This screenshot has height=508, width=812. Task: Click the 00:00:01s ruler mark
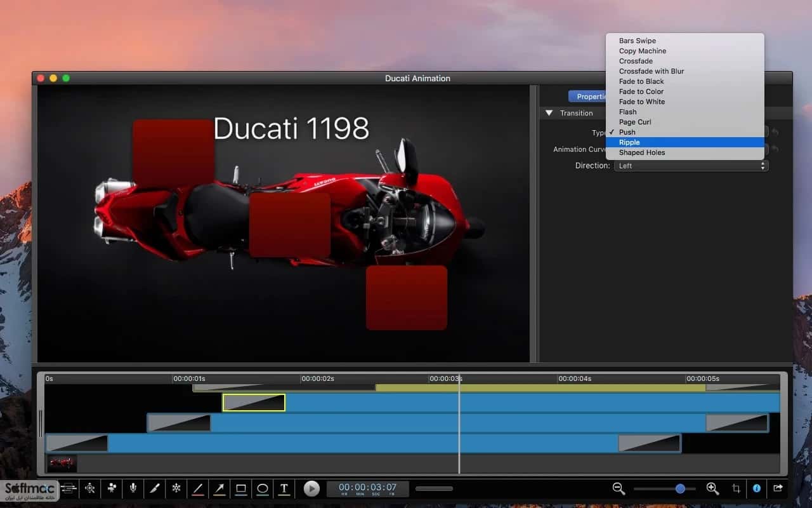click(x=190, y=379)
